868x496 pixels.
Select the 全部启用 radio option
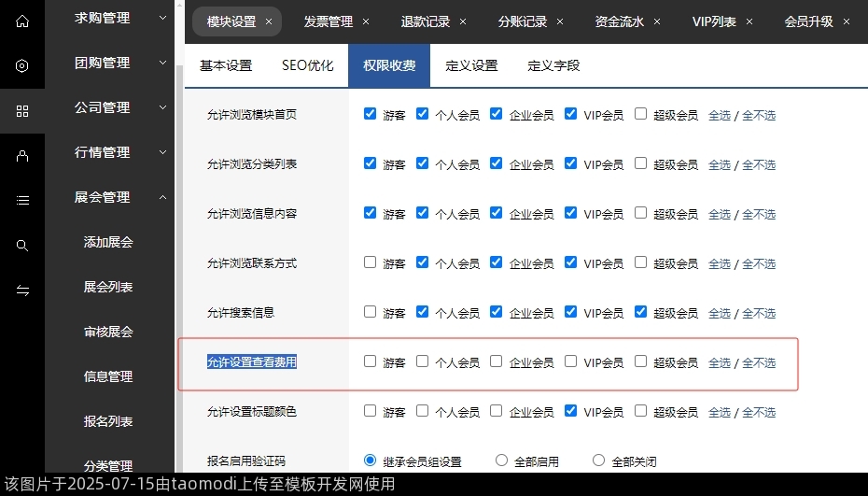502,461
